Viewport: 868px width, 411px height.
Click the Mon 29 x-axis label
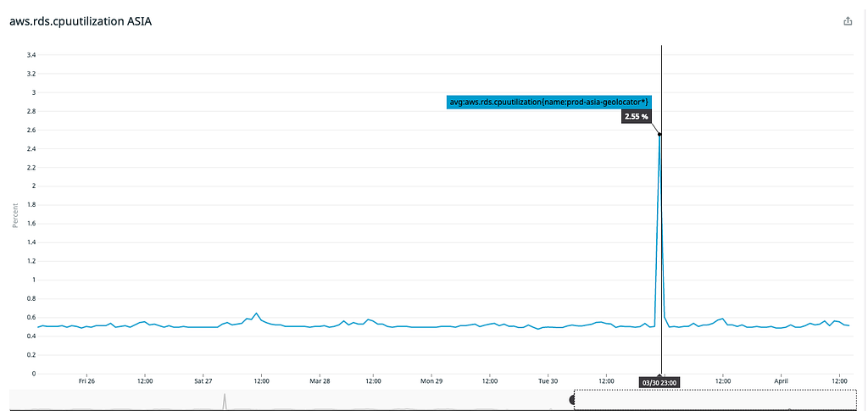(431, 381)
